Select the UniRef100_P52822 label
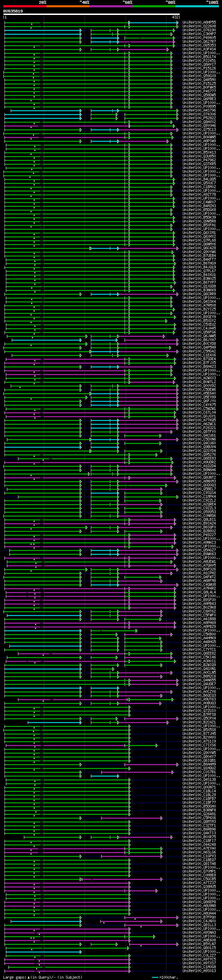The height and width of the screenshot is (980, 222). (x=199, y=118)
